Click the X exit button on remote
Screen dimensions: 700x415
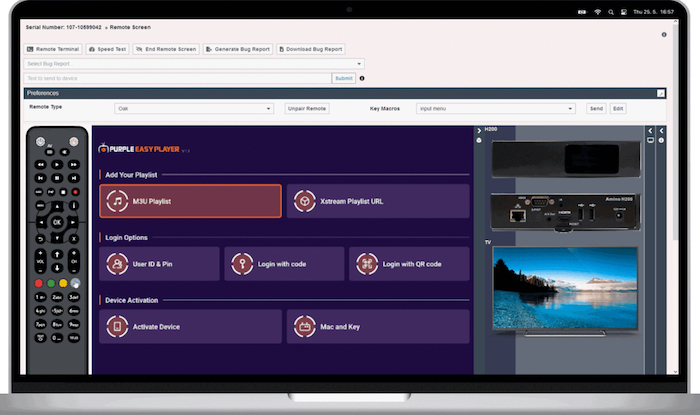pos(74,239)
